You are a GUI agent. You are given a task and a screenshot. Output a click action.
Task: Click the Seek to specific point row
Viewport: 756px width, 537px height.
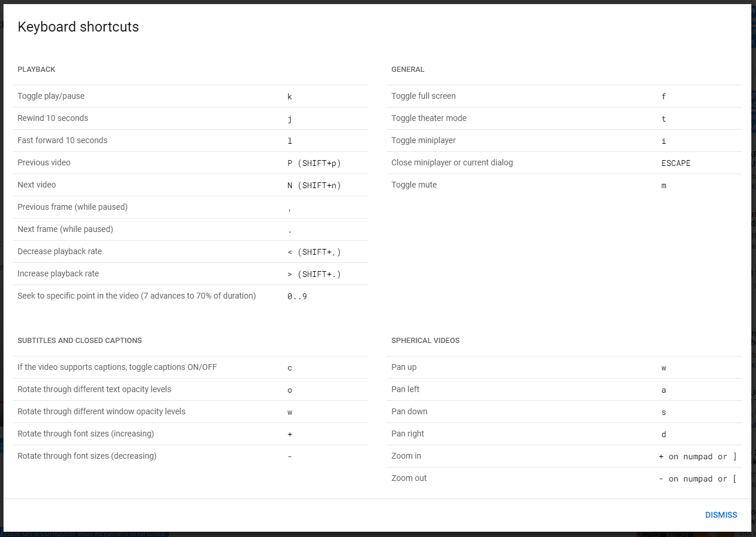coord(190,296)
